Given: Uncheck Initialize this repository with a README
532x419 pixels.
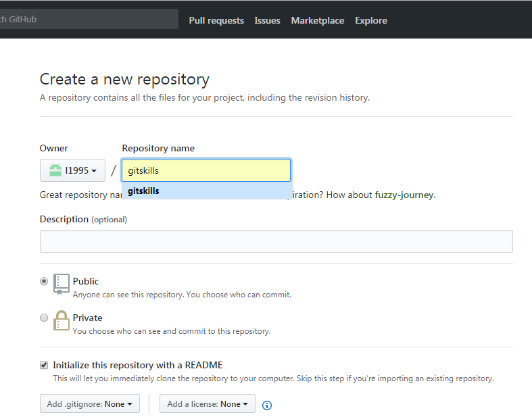Looking at the screenshot, I should [x=44, y=365].
